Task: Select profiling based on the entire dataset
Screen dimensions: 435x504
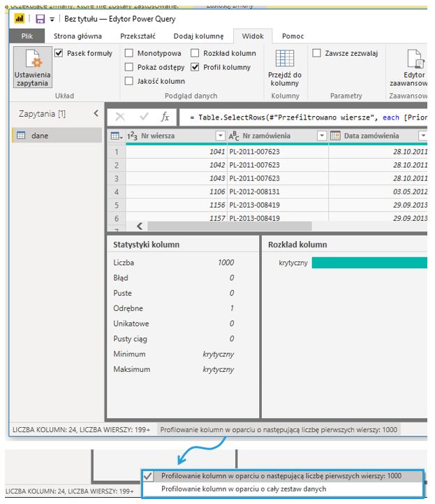Action: (x=243, y=489)
